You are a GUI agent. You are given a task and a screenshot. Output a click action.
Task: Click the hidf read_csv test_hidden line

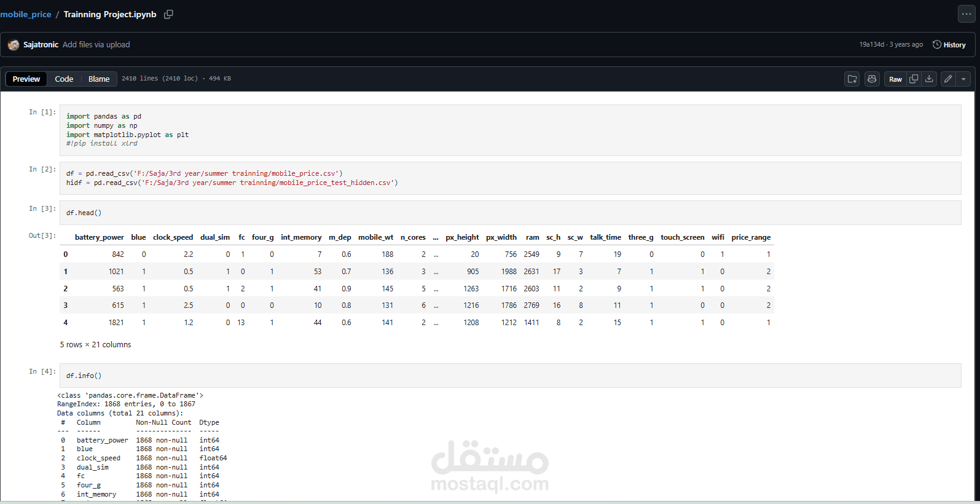[232, 183]
